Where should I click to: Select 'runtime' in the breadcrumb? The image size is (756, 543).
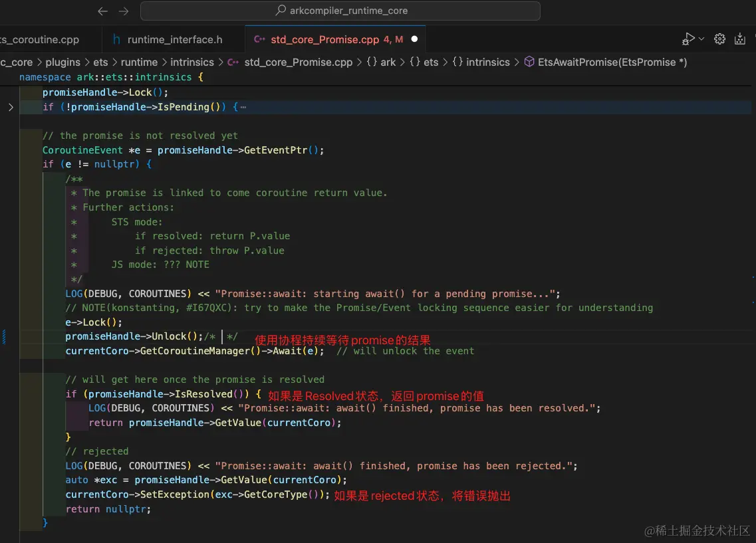[139, 62]
